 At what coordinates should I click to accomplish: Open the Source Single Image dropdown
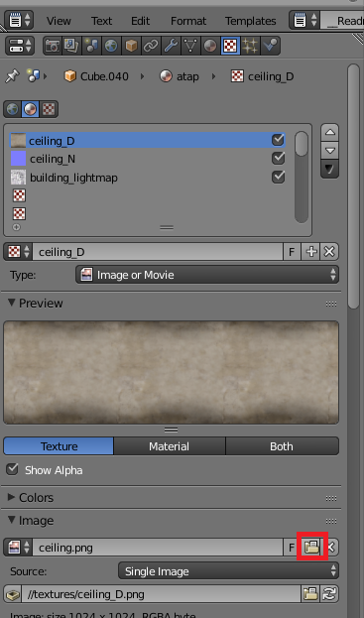coord(228,571)
